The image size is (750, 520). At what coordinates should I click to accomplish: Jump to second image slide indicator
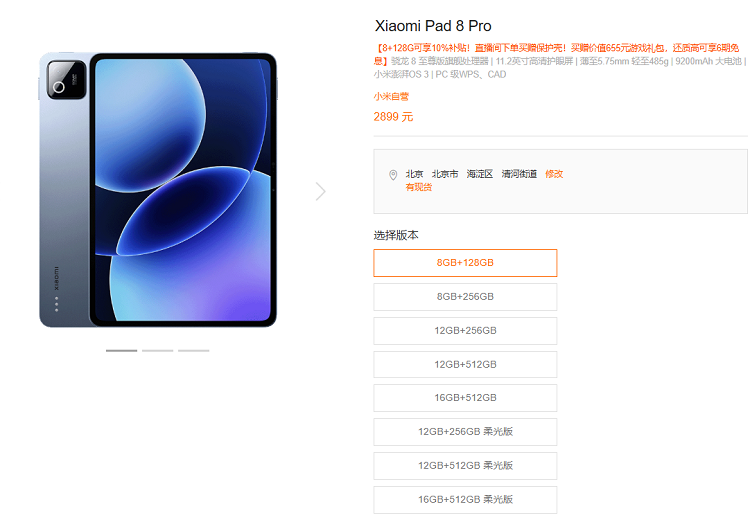(157, 351)
